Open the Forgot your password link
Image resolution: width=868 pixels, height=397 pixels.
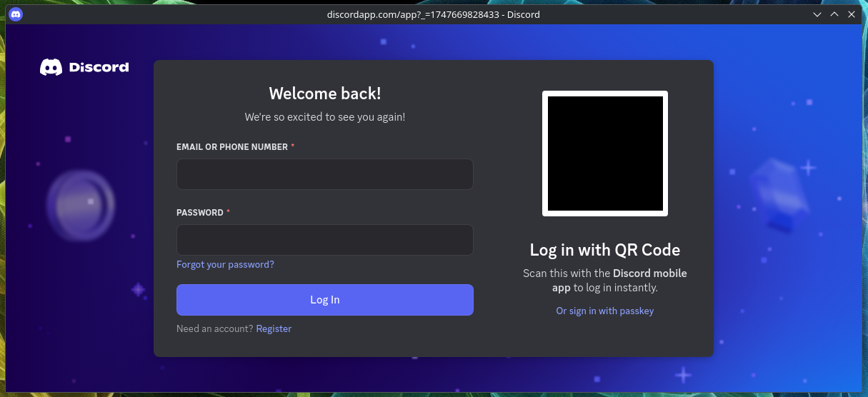[225, 264]
